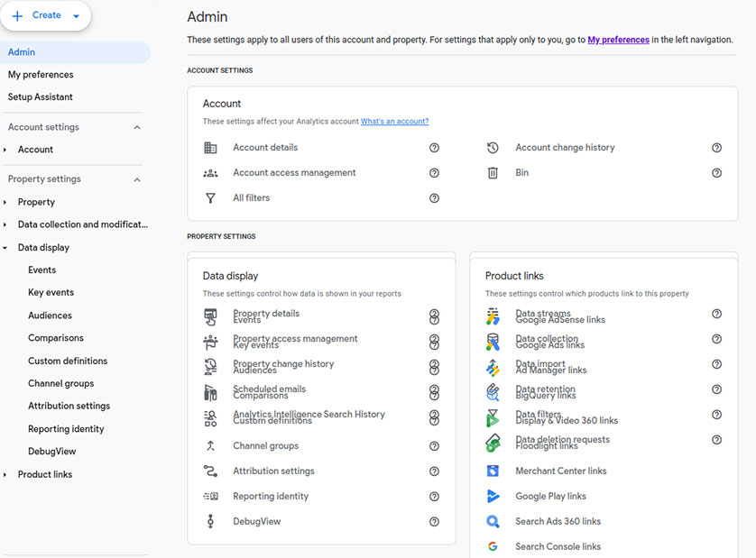Click the Bin trash can icon
This screenshot has width=756, height=558.
coord(493,173)
